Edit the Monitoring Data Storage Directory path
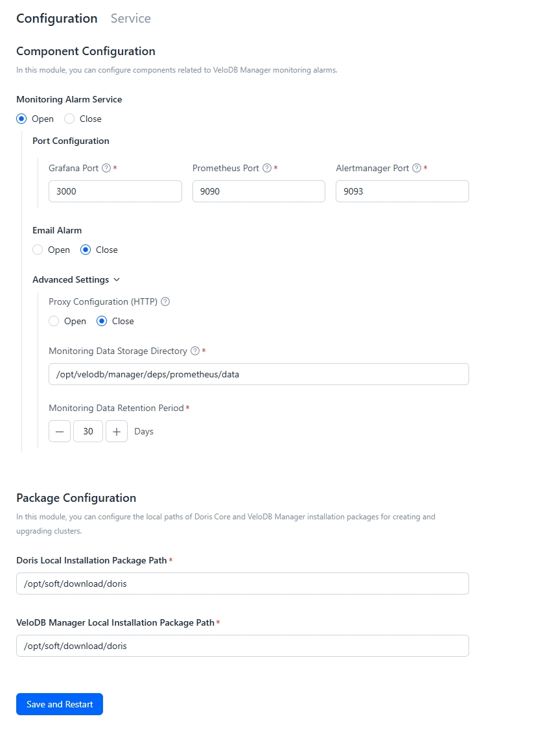The width and height of the screenshot is (545, 756). [258, 374]
